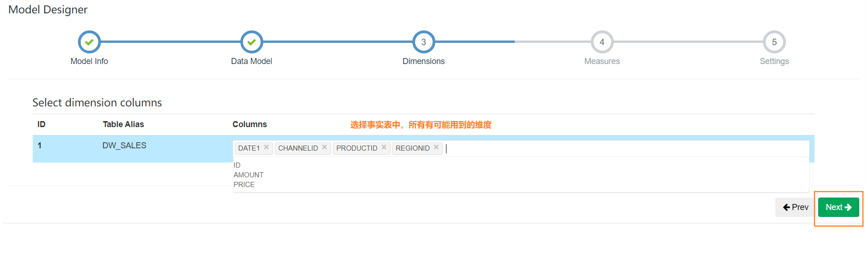Viewport: 868px width, 274px height.
Task: Go back with the Prev button
Action: 796,207
